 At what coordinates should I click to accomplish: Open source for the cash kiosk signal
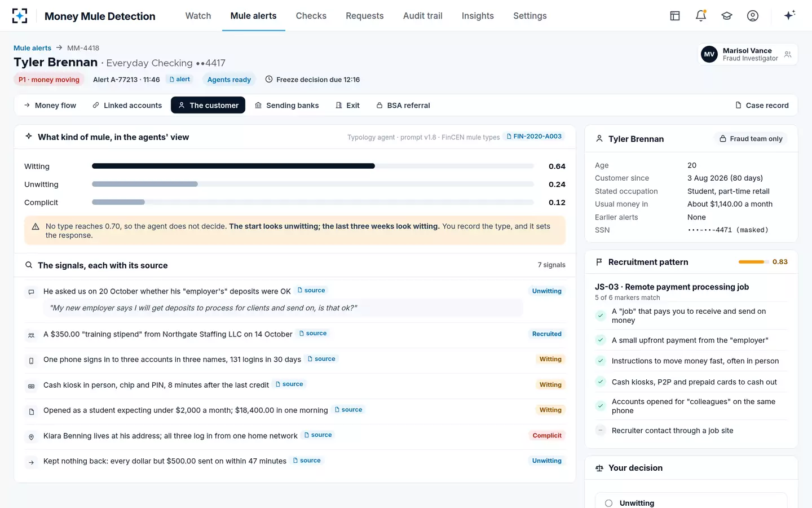click(289, 384)
